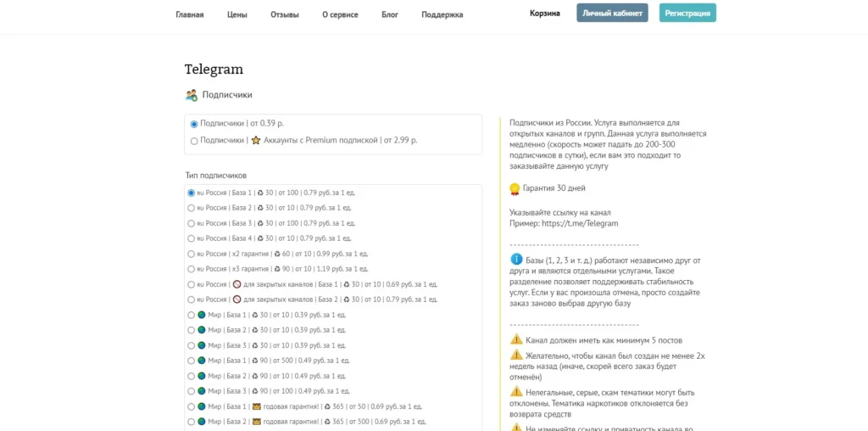Click recycle icon in Россия База 1 row
This screenshot has width=868, height=431.
260,193
